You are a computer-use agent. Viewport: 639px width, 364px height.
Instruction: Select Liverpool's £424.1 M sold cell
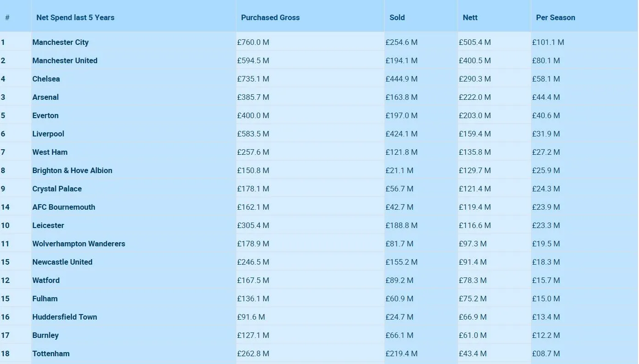pos(402,134)
